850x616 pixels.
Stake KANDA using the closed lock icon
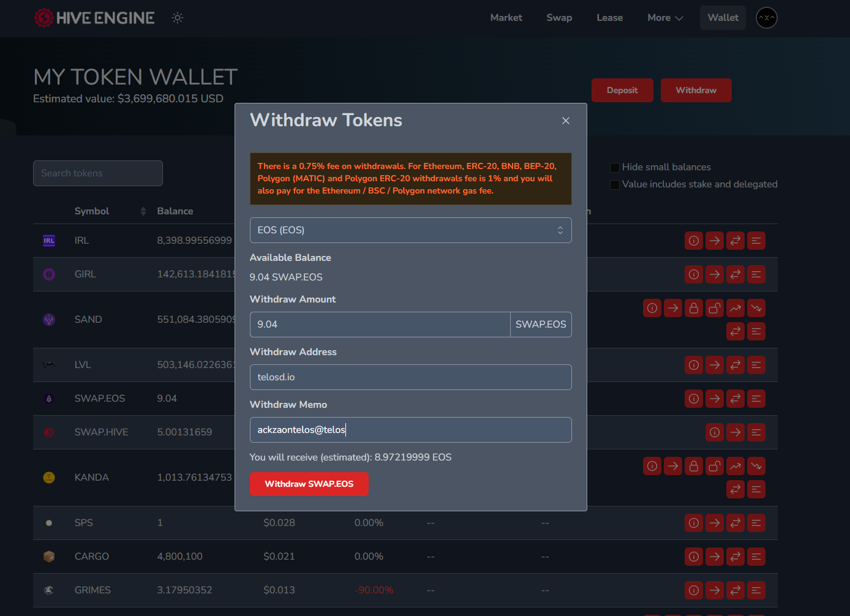(694, 466)
